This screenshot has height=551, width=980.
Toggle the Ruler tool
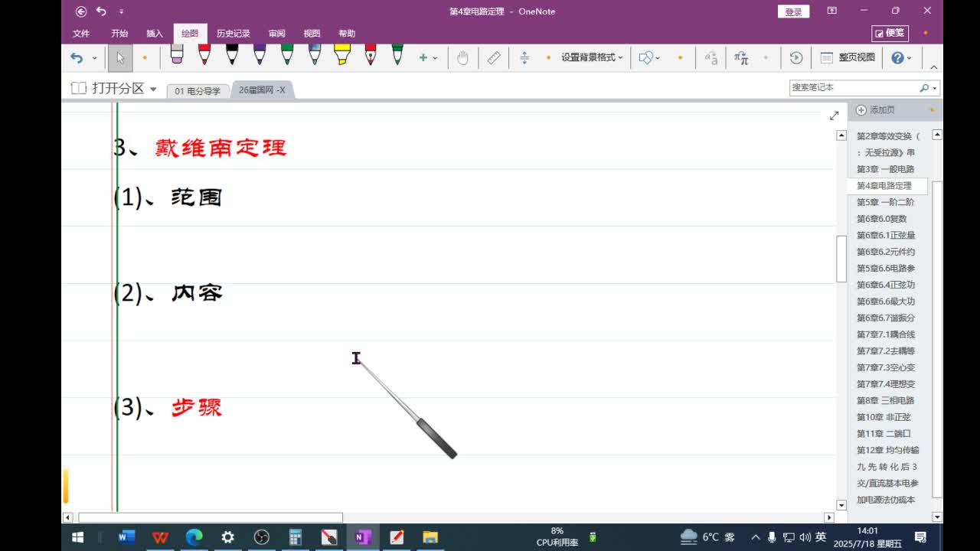tap(494, 58)
